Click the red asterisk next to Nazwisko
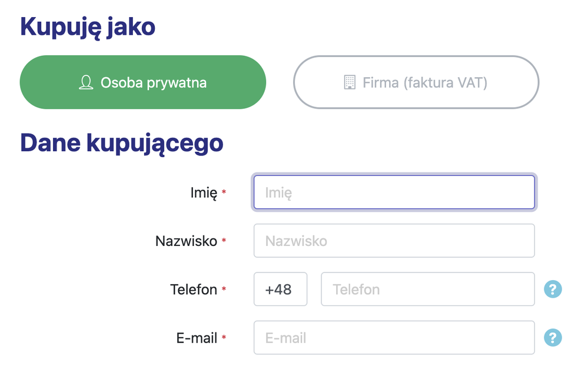This screenshot has width=588, height=369. coord(224,240)
